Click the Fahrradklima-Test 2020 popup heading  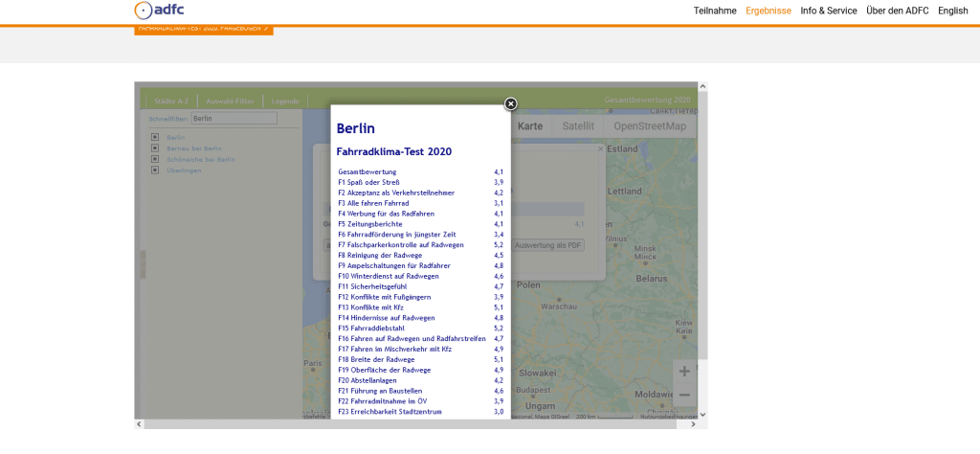[x=393, y=151]
